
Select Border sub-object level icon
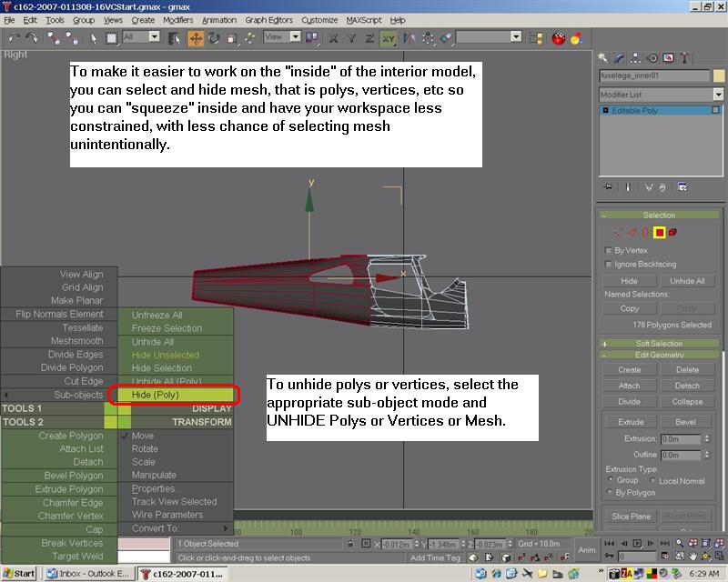click(x=645, y=232)
